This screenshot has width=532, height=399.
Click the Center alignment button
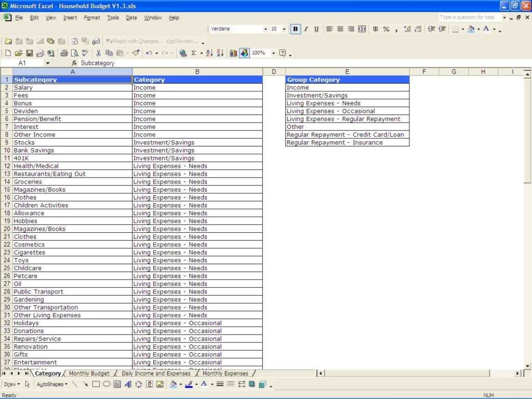point(340,29)
